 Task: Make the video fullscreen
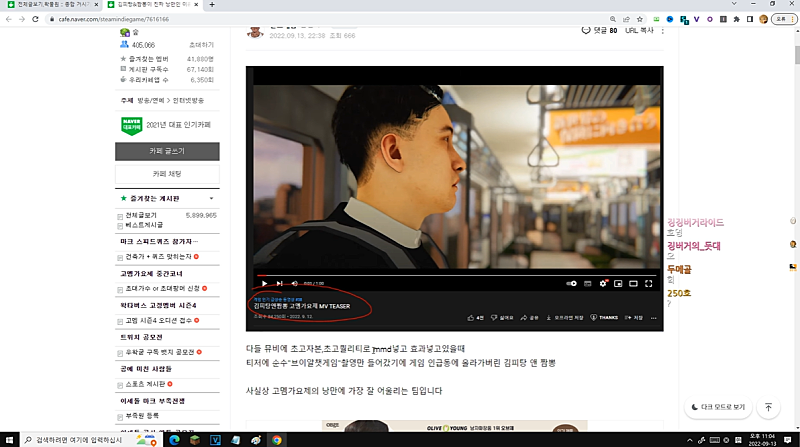(x=648, y=283)
